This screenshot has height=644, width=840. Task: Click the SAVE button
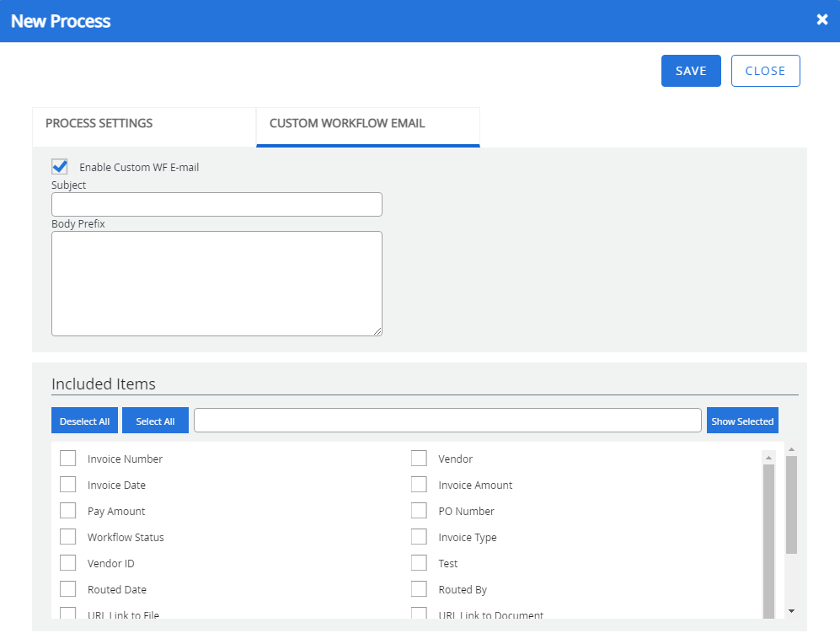click(x=691, y=71)
